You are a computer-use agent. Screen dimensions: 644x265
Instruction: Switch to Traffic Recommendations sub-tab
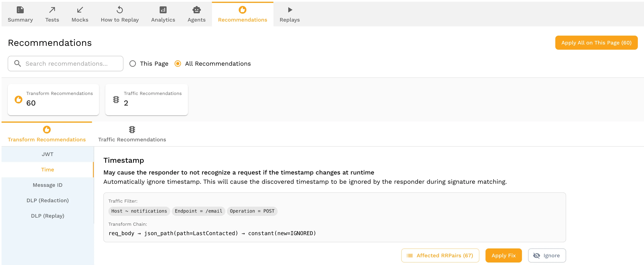click(132, 134)
